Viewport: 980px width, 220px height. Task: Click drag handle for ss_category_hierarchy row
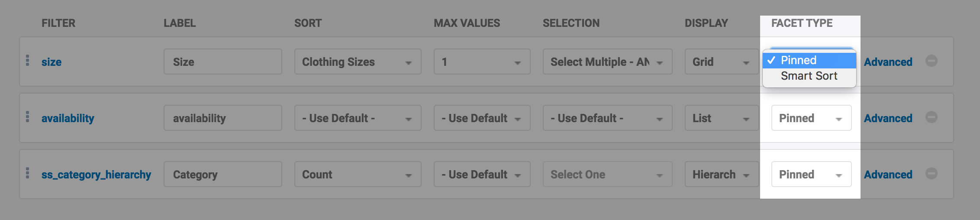(28, 173)
